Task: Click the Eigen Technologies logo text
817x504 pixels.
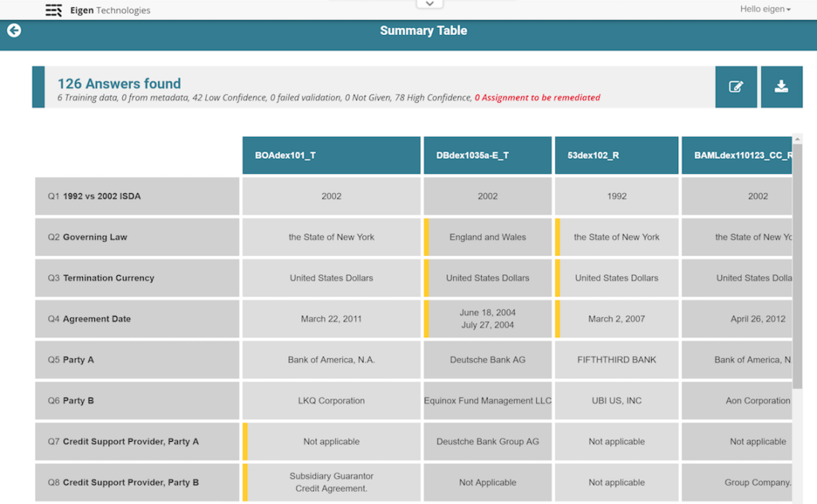Action: pos(110,10)
